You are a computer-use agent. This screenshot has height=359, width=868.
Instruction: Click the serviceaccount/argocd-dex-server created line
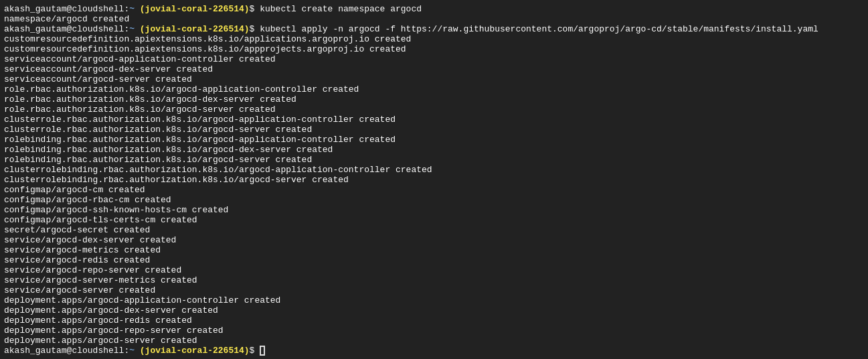108,69
